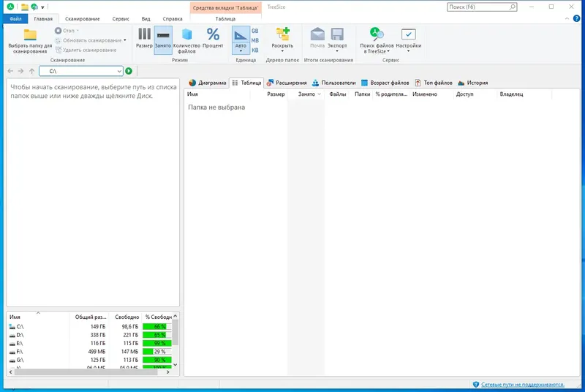Screen dimensions: 585x392
Task: Set size unit to KB
Action: 254,50
